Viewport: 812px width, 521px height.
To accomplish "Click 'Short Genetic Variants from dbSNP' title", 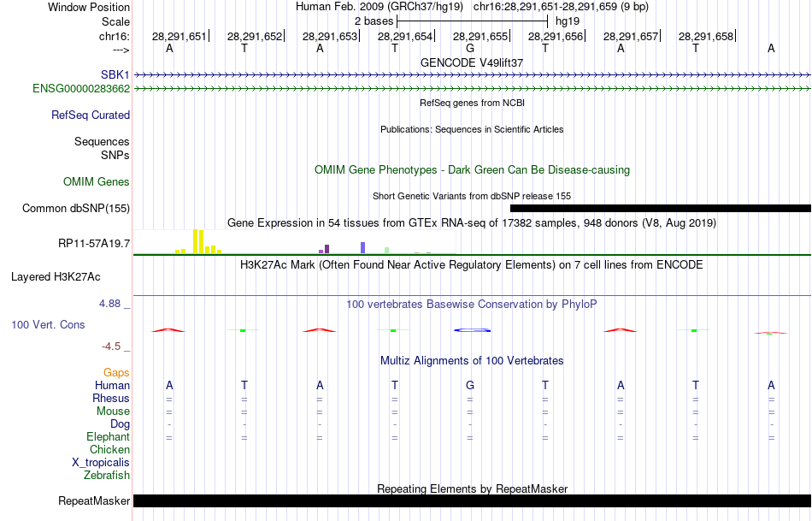I will pos(472,196).
